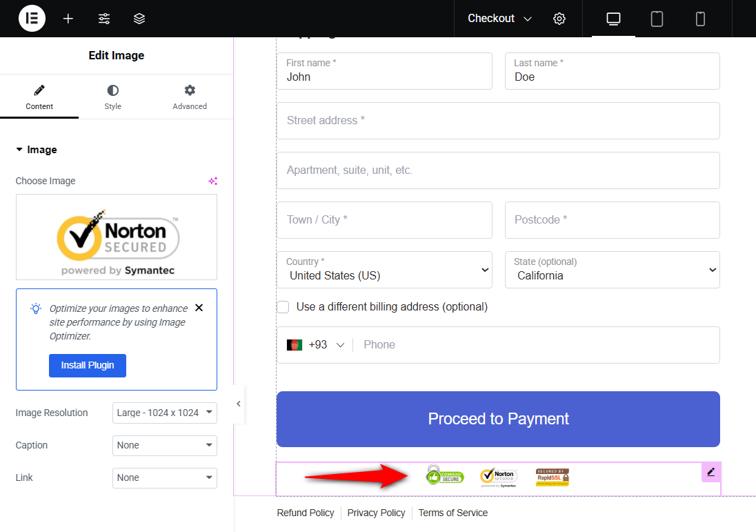Click the edit pencil handle on image section

pyautogui.click(x=711, y=472)
